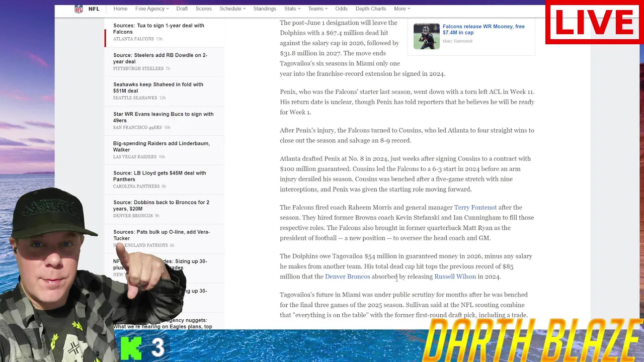Open the Depth Charts nav item

(x=371, y=9)
